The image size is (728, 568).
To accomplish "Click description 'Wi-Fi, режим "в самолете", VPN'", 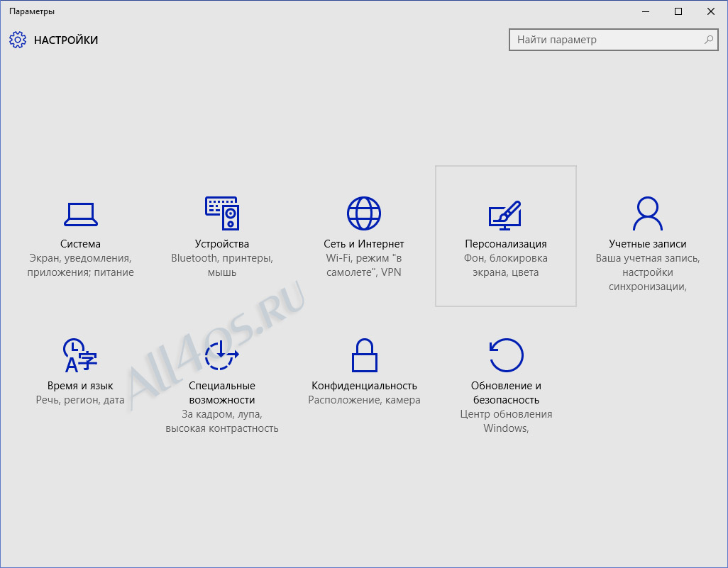I will pos(364,265).
